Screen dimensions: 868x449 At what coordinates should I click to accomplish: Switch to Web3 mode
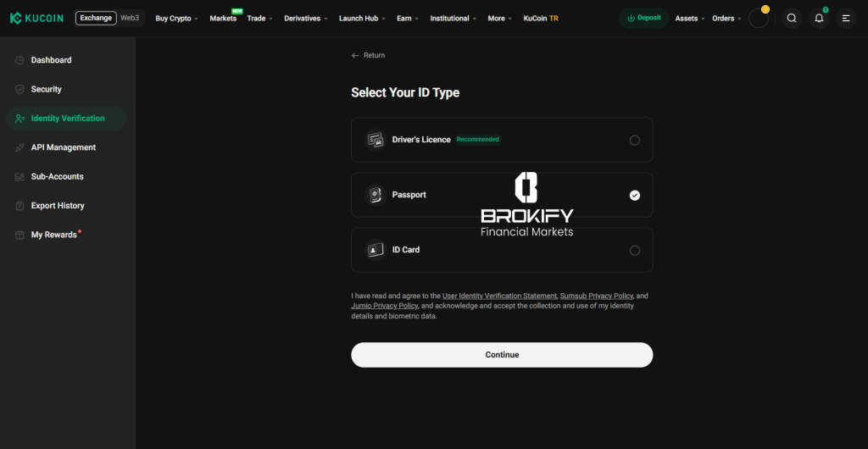tap(130, 19)
